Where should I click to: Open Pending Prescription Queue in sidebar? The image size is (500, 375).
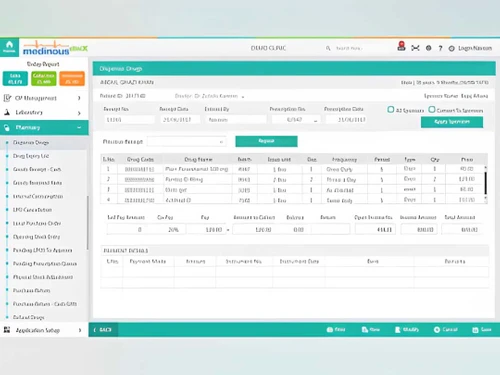click(x=45, y=263)
